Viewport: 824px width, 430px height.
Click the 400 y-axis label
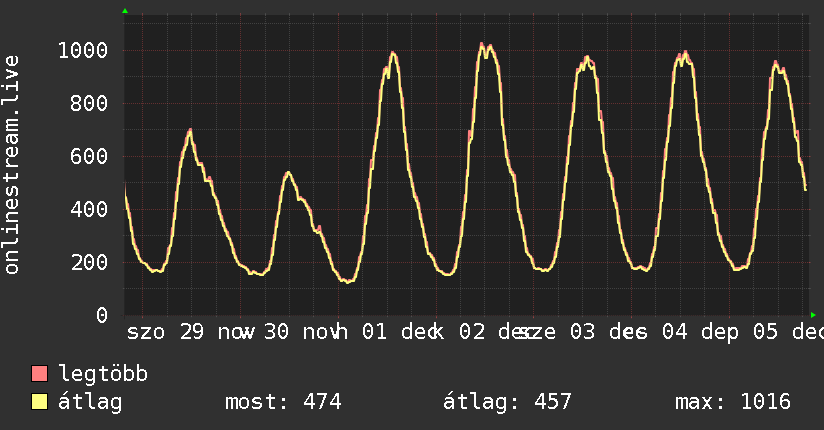click(90, 210)
